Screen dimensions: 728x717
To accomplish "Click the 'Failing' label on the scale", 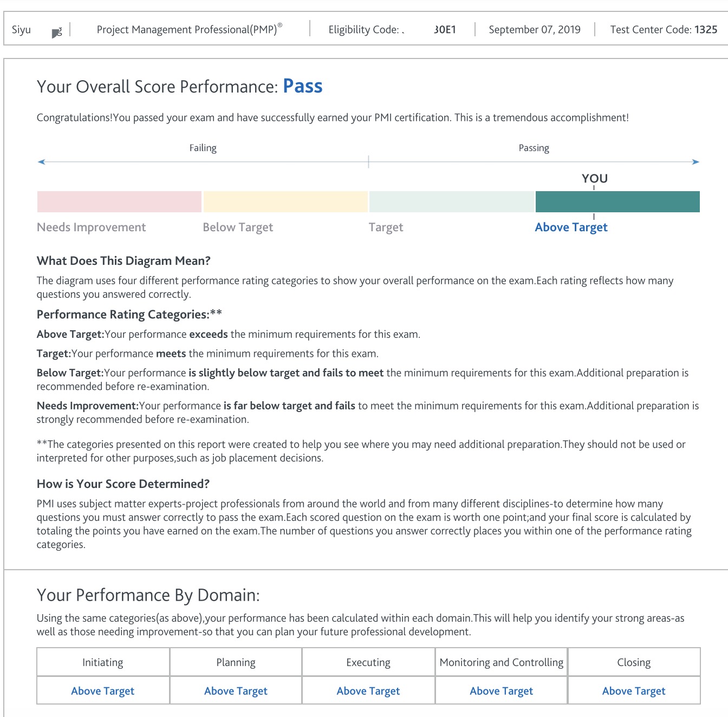I will pos(203,148).
